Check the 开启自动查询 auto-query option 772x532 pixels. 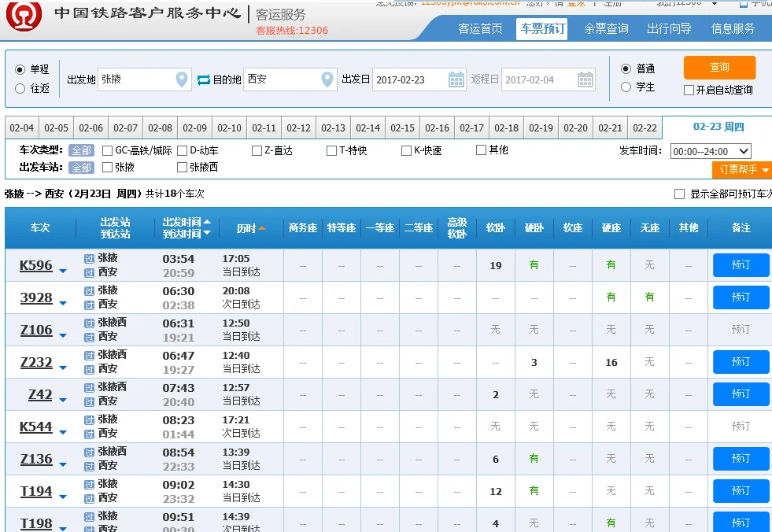pyautogui.click(x=688, y=89)
